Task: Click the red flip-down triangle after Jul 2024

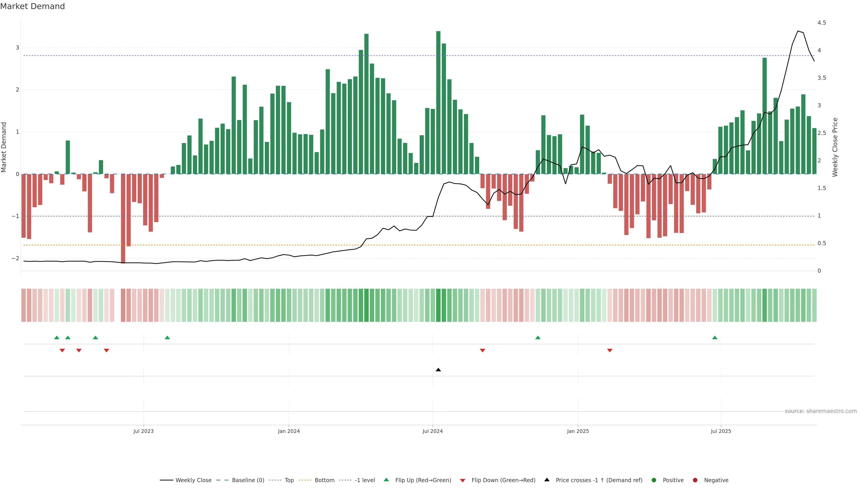Action: click(x=483, y=351)
